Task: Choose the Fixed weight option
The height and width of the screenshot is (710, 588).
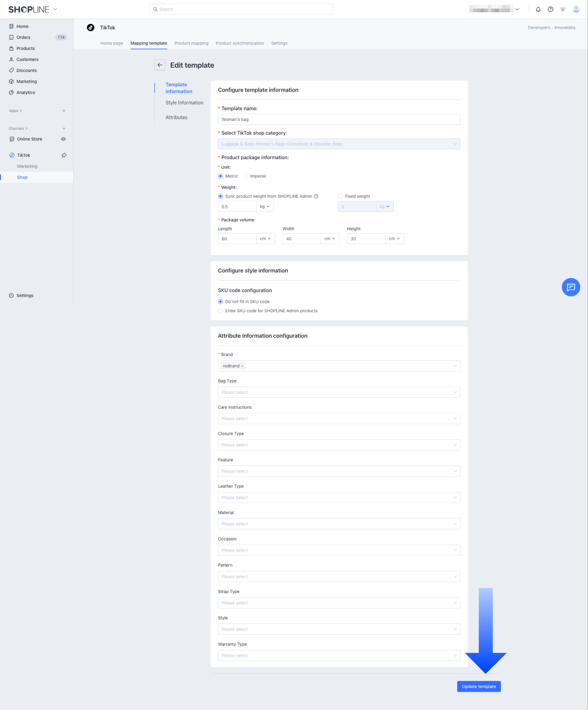Action: tap(341, 196)
